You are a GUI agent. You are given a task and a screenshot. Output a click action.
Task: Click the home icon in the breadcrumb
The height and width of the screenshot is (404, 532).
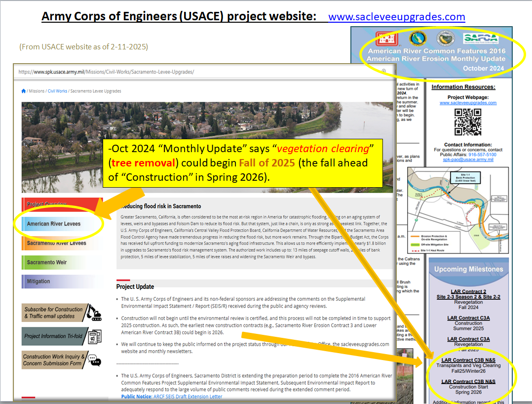pos(23,91)
